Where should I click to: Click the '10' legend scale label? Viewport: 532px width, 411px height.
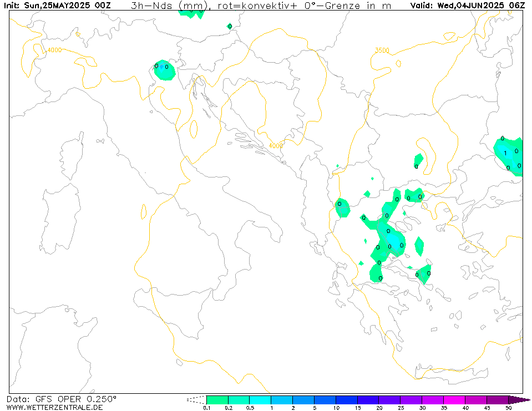[x=336, y=408]
